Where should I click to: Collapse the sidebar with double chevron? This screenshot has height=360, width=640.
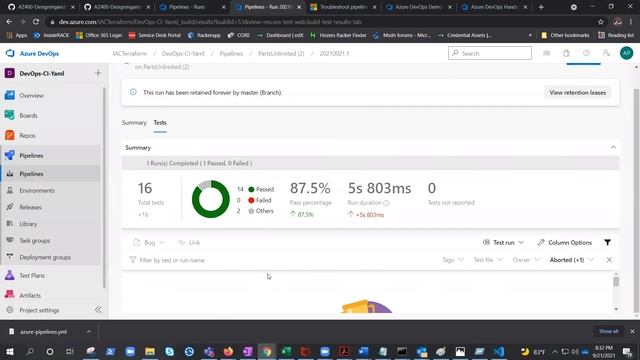[x=98, y=310]
